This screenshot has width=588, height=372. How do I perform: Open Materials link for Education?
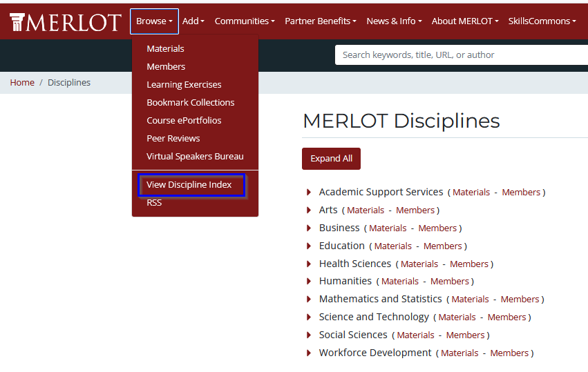click(x=392, y=246)
